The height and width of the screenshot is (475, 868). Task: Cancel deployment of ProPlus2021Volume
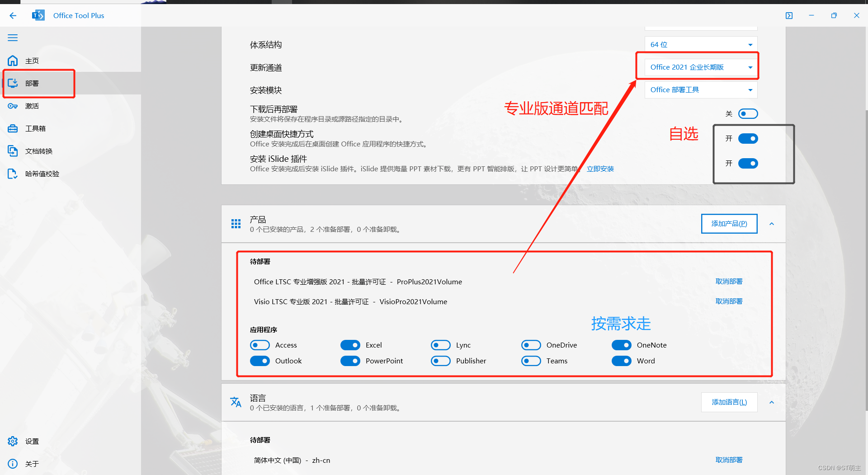pos(729,282)
